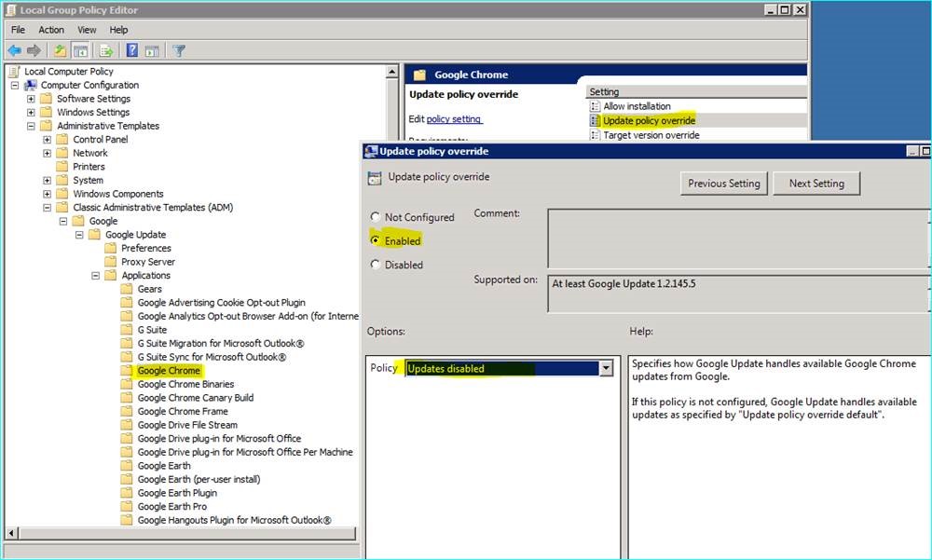Screen dimensions: 932x560
Task: Open the View menu
Action: coord(86,30)
